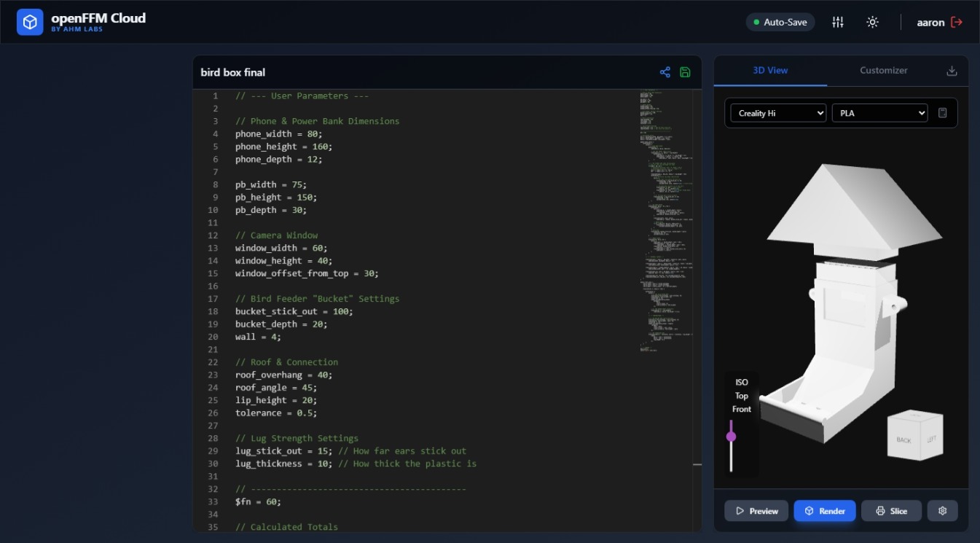980x543 pixels.
Task: Switch to the Customizer tab
Action: (882, 71)
